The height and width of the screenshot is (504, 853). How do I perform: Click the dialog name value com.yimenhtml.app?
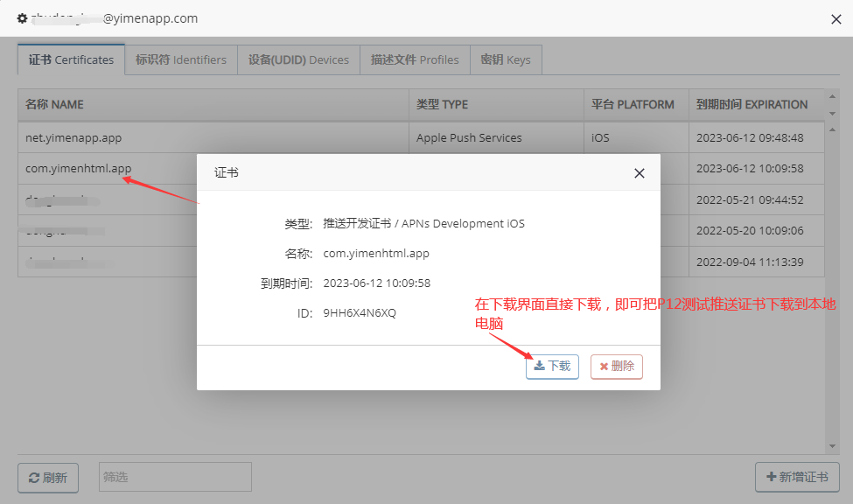[x=376, y=254]
